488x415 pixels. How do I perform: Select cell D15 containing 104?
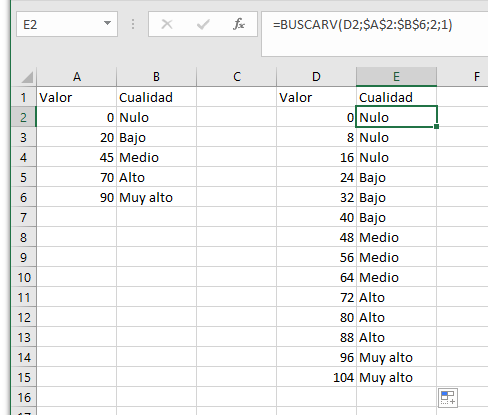point(316,377)
